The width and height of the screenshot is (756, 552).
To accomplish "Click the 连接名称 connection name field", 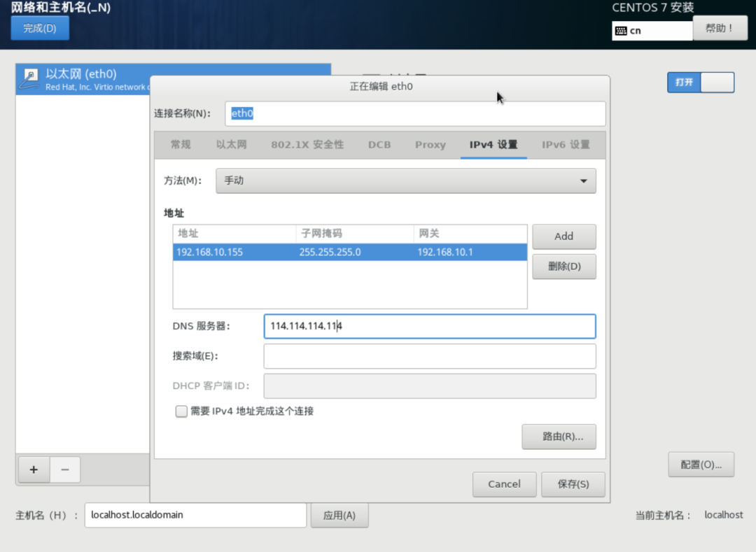I will 415,113.
